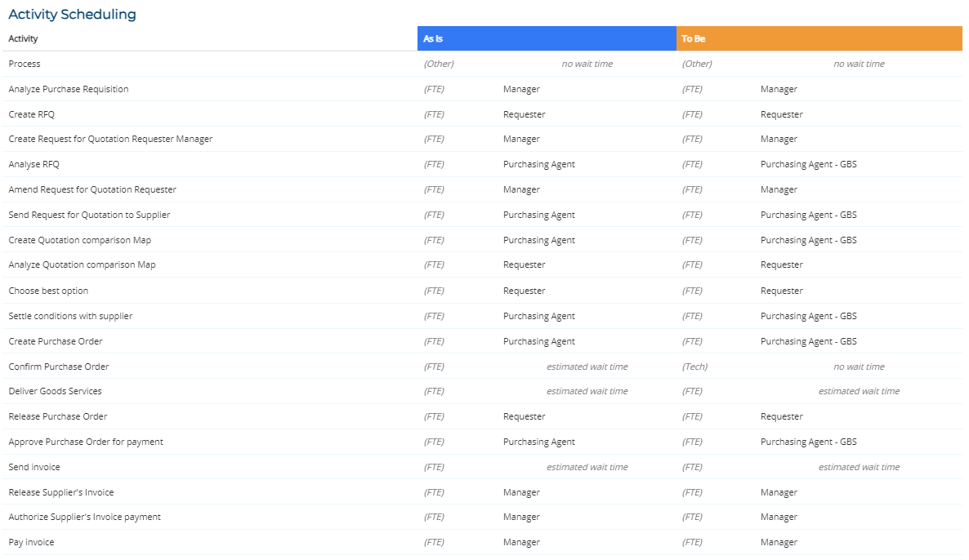
Task: Click As Is estimated wait time for Deliver Goods Services
Action: point(587,391)
